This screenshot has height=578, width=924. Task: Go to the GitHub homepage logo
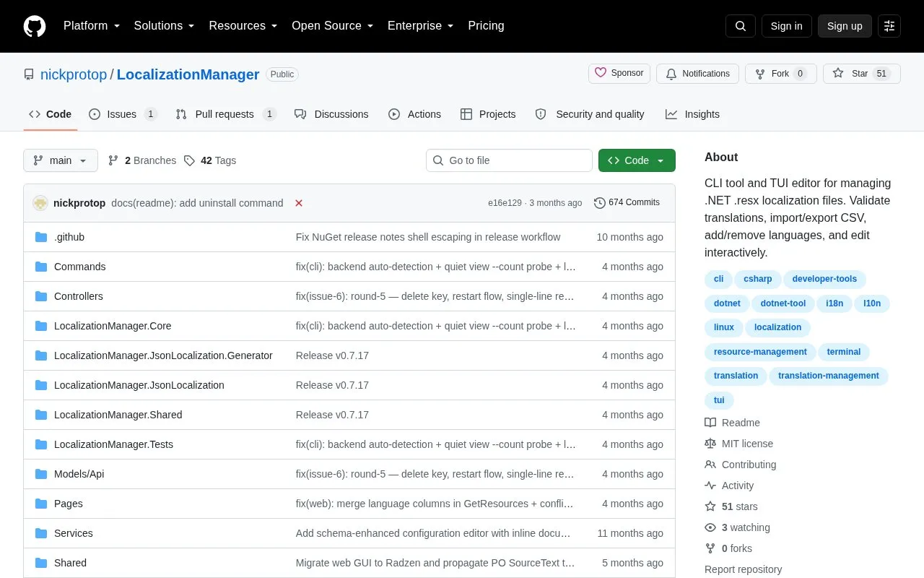coord(35,26)
